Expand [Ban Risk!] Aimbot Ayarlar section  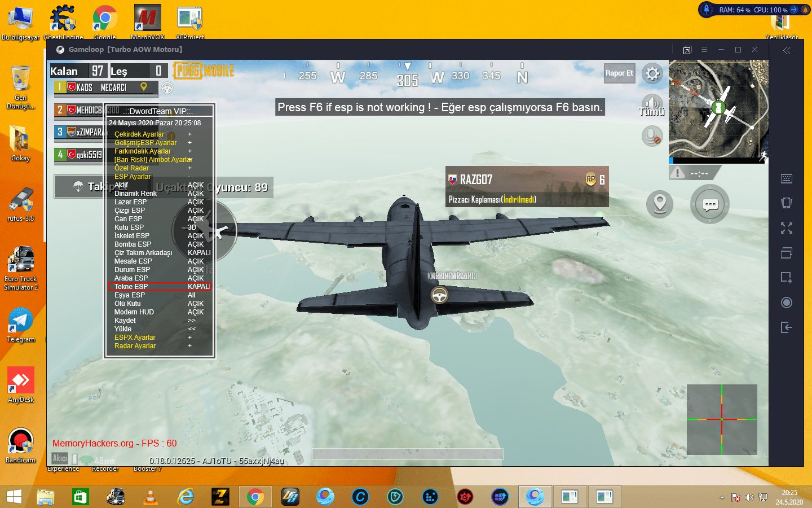click(160, 160)
